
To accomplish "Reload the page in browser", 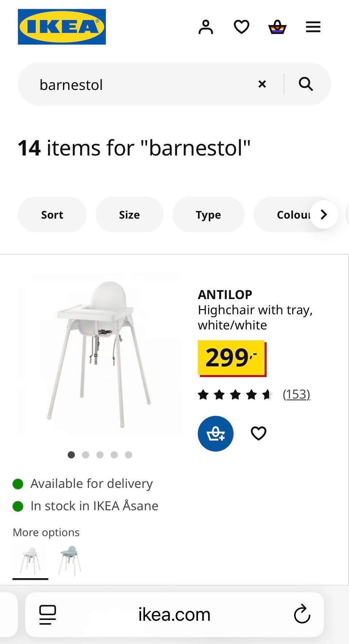I will point(302,614).
